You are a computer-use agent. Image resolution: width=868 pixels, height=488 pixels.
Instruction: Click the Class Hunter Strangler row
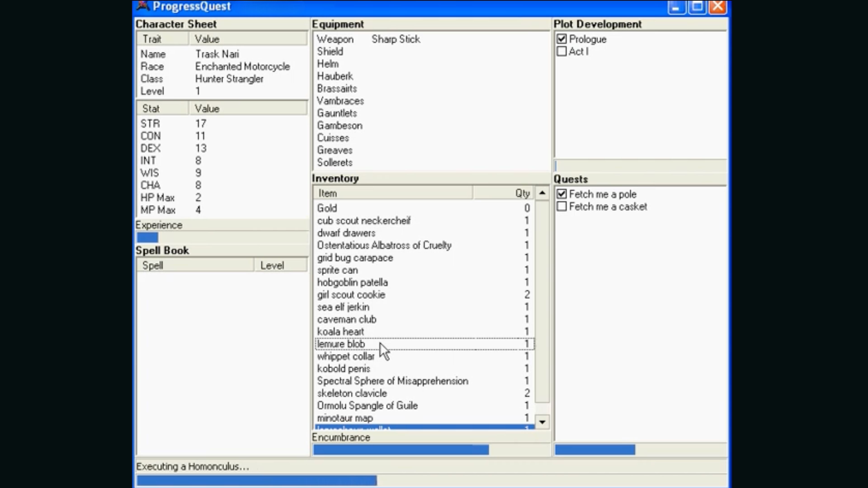(x=222, y=79)
